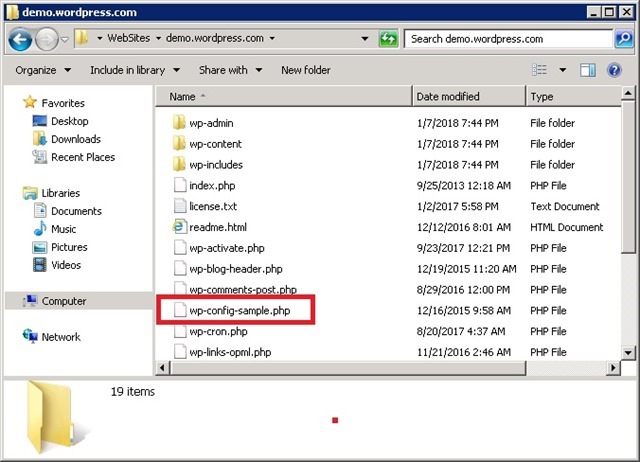Select the wp-cron.php file icon
This screenshot has height=462, width=640.
pyautogui.click(x=180, y=331)
